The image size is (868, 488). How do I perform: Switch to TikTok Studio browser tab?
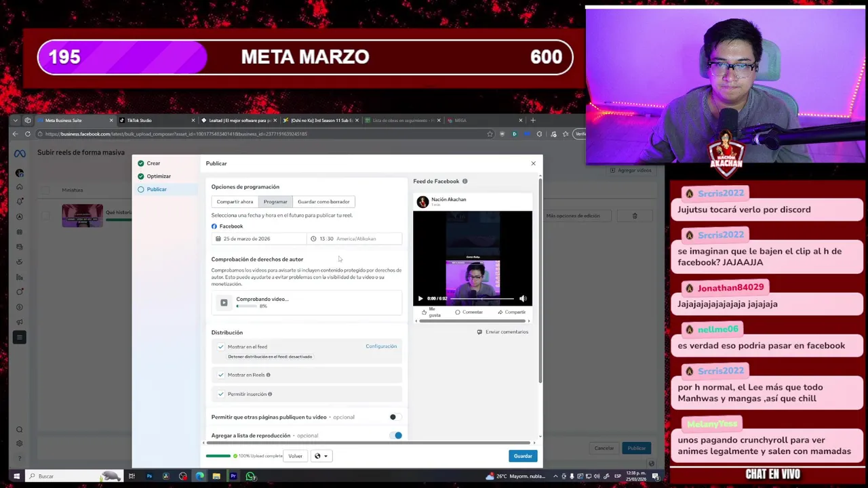tap(156, 120)
